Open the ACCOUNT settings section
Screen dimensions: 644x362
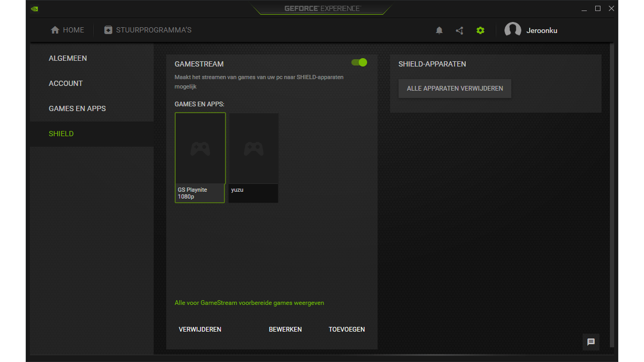(x=92, y=83)
